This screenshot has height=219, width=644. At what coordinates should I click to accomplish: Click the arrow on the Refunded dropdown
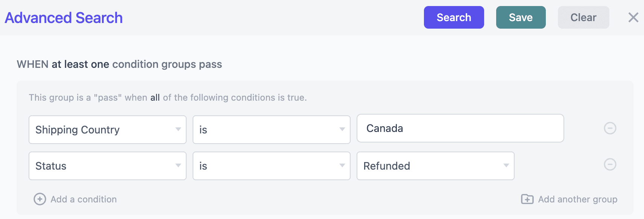pos(506,165)
